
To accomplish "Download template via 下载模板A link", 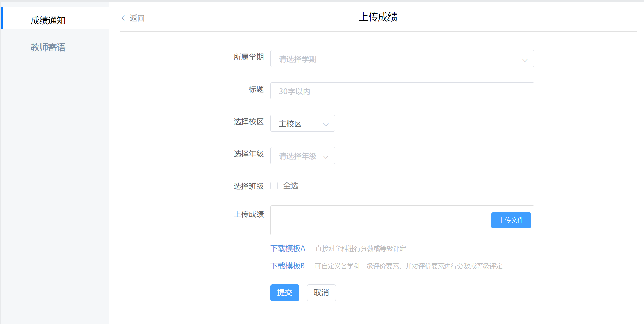I will point(287,248).
